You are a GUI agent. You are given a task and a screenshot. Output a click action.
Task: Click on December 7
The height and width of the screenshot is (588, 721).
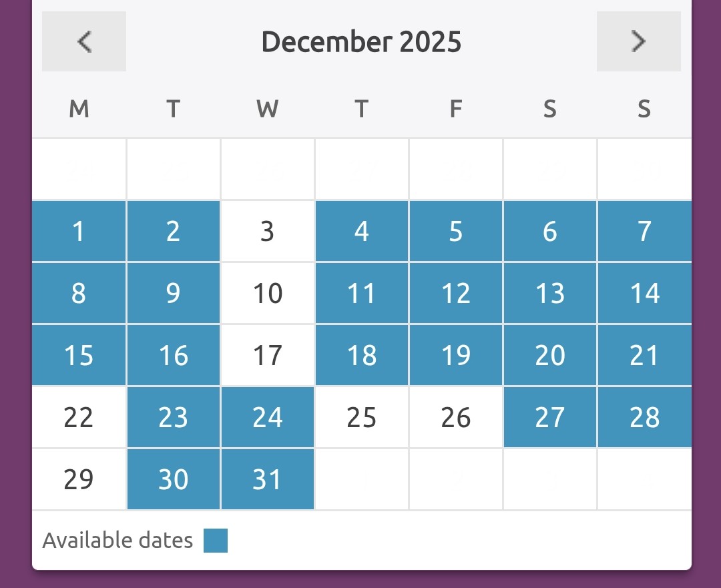[x=644, y=231]
